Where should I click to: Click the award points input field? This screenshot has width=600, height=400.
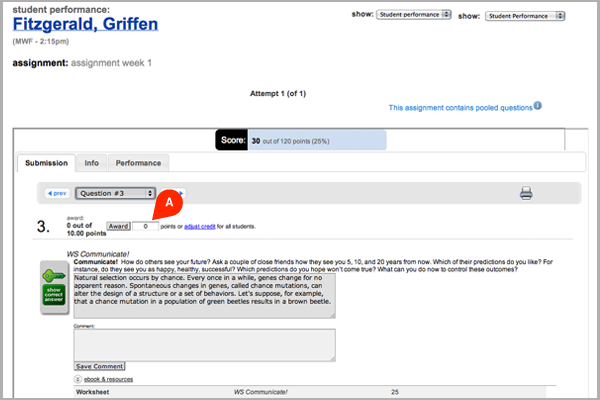145,226
